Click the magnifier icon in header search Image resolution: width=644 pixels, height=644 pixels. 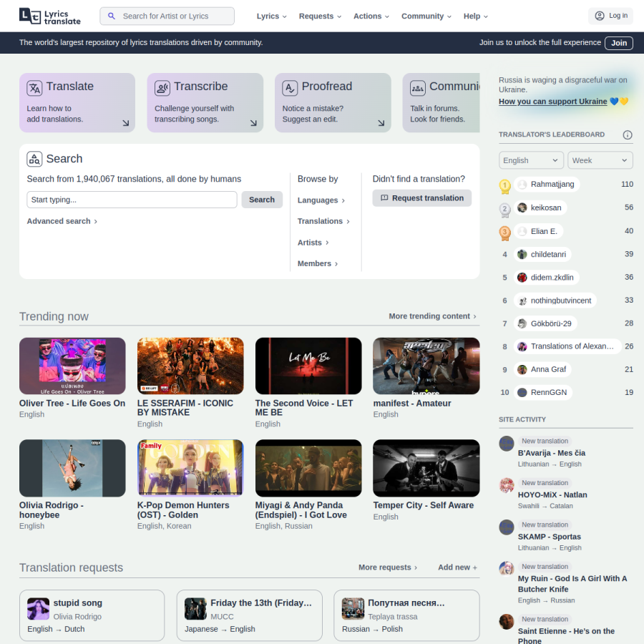click(112, 16)
